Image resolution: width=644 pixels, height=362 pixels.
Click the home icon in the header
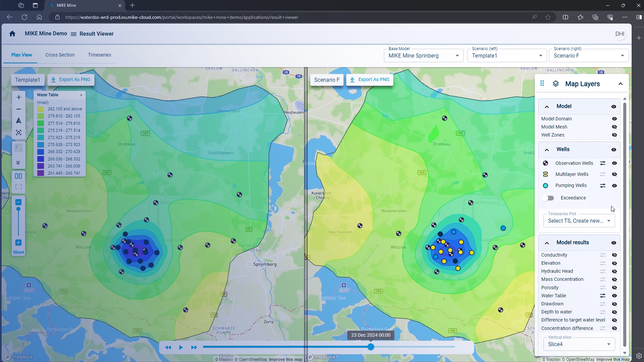(12, 34)
